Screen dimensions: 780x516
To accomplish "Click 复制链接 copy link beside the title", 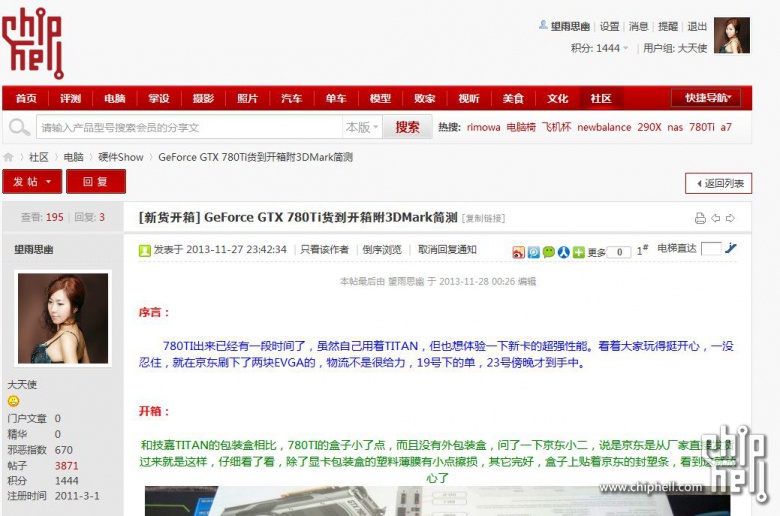I will (484, 218).
